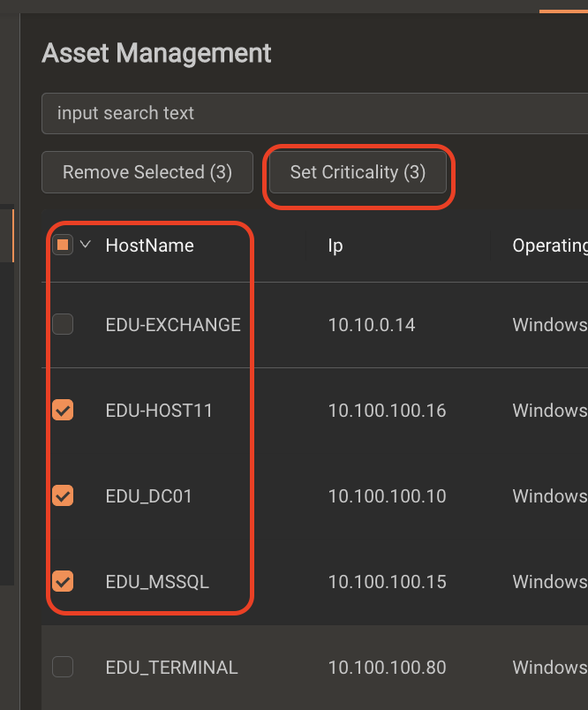Click the Remove Selected (3) button
The height and width of the screenshot is (710, 588).
click(147, 172)
